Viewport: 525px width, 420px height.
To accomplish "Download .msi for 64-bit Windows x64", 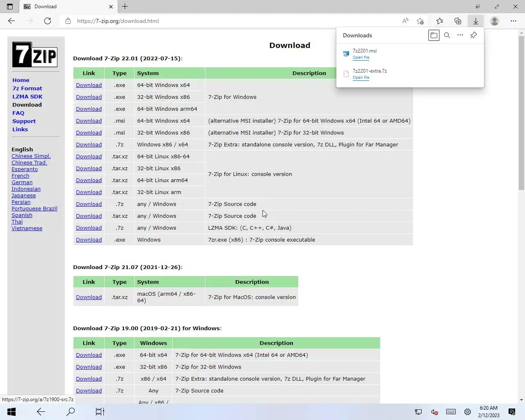I will [89, 121].
